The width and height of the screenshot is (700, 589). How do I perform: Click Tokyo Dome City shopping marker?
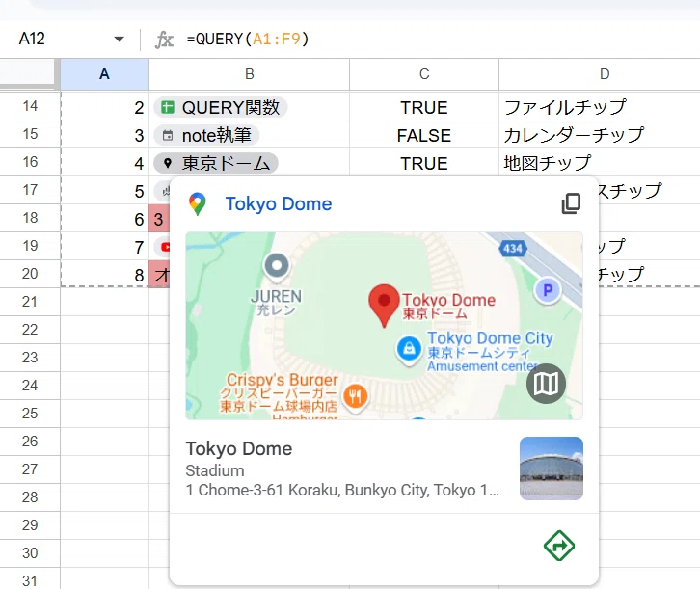[x=409, y=349]
